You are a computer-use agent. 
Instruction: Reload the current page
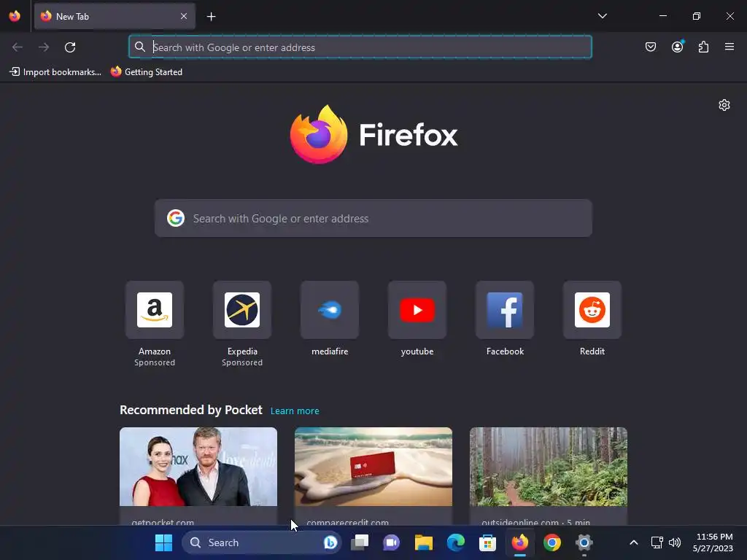tap(70, 47)
